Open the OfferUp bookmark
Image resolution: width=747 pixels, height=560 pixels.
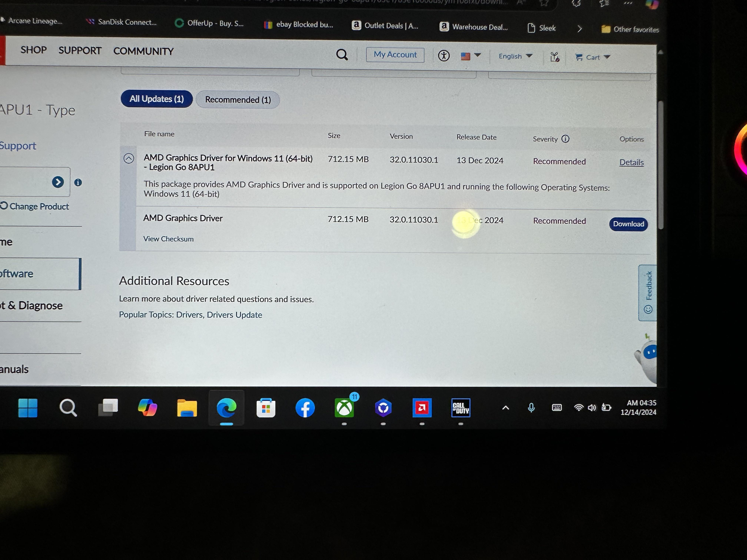click(x=209, y=23)
